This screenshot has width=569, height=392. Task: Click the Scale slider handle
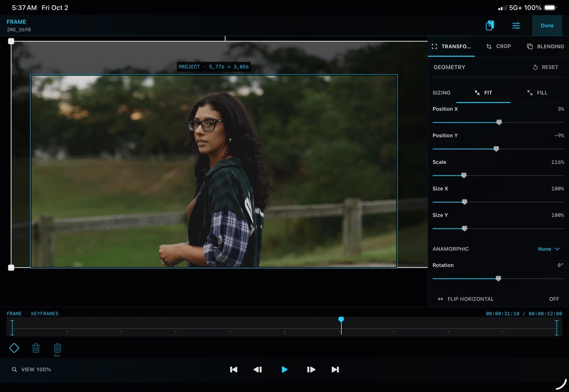(464, 175)
